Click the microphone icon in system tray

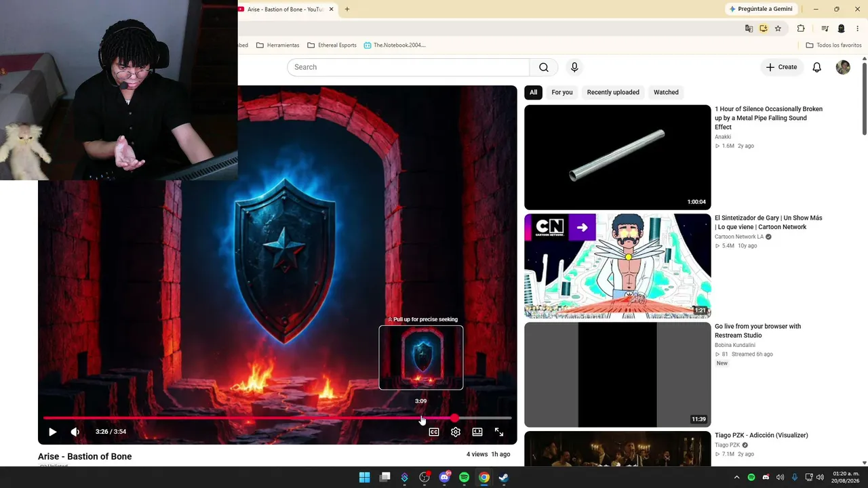794,477
